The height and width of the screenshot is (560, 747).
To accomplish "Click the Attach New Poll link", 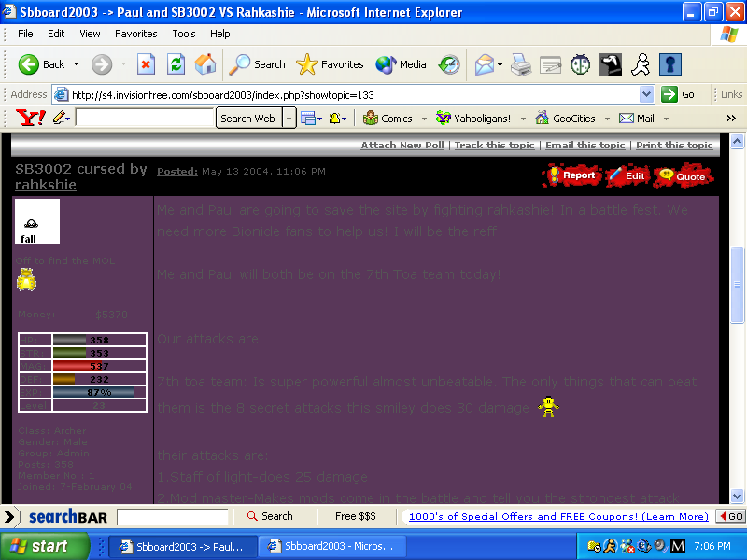I will [x=402, y=145].
